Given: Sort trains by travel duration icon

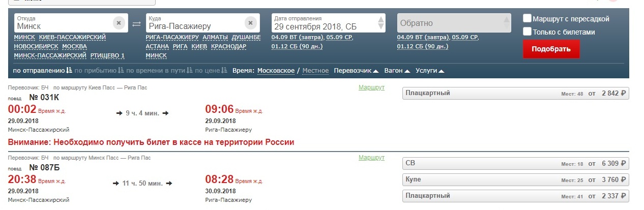Looking at the screenshot, I should 189,71.
